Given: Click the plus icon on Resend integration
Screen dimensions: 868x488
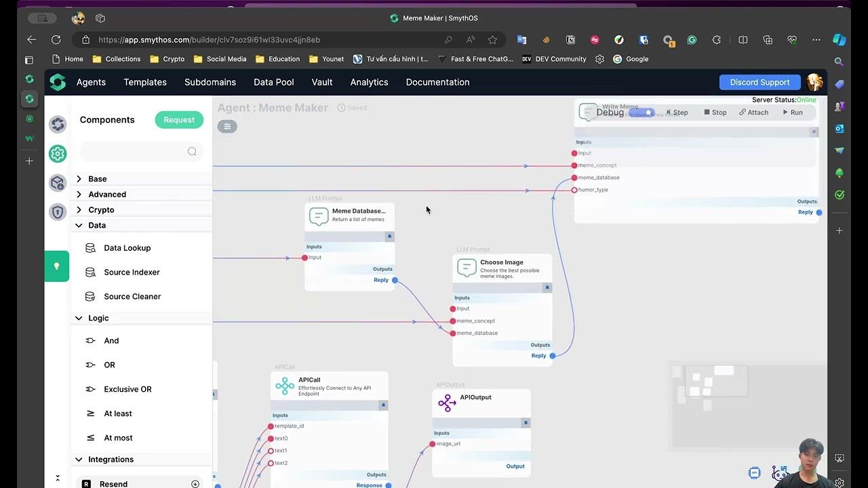Looking at the screenshot, I should (195, 484).
